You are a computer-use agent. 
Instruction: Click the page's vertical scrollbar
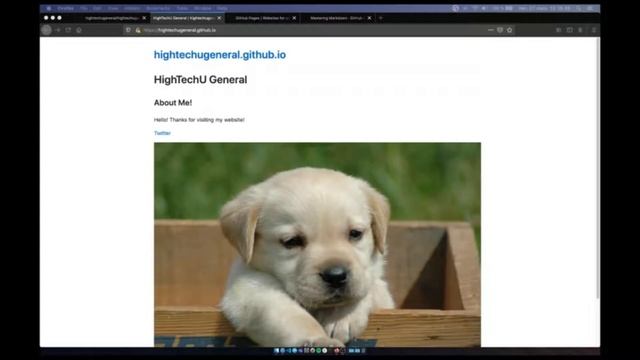pyautogui.click(x=598, y=167)
